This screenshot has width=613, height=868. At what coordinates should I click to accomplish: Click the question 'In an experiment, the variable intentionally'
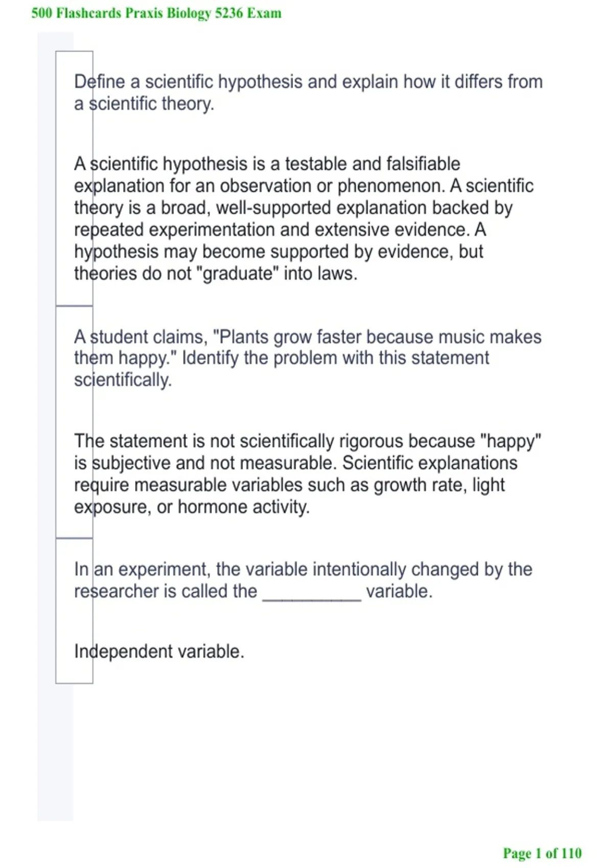[303, 580]
